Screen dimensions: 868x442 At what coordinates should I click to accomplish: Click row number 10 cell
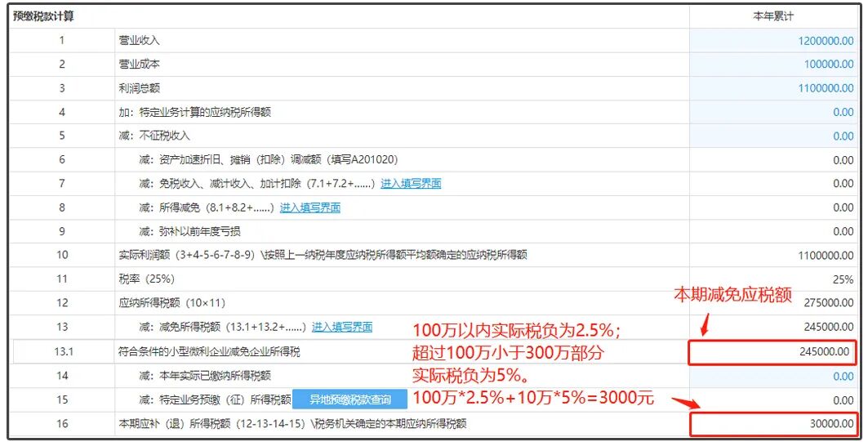[x=61, y=255]
